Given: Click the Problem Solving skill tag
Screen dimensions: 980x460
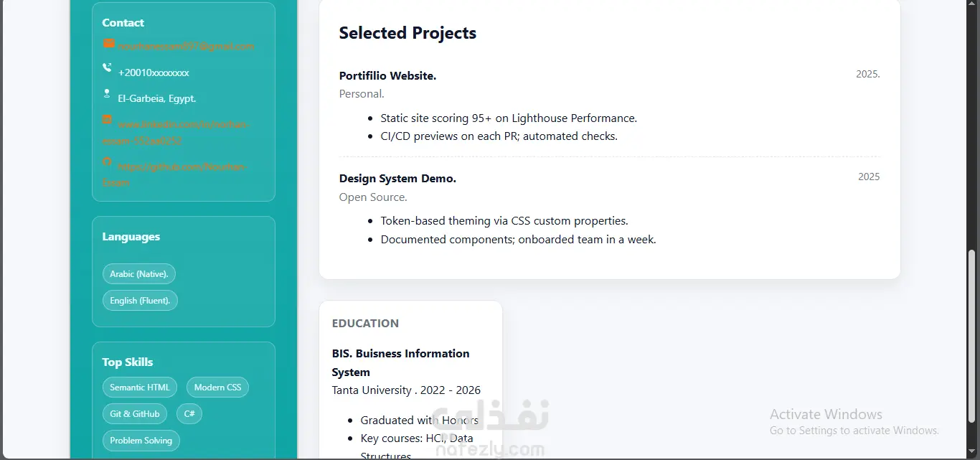Looking at the screenshot, I should click(x=141, y=441).
